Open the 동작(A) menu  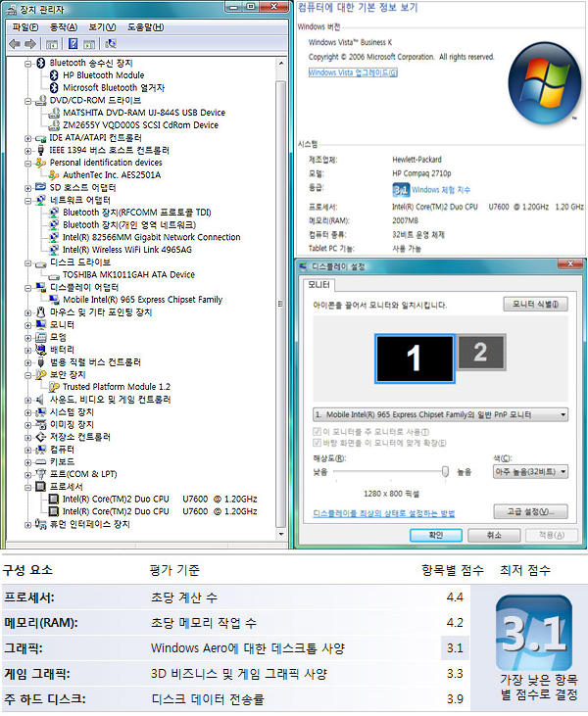[x=64, y=27]
